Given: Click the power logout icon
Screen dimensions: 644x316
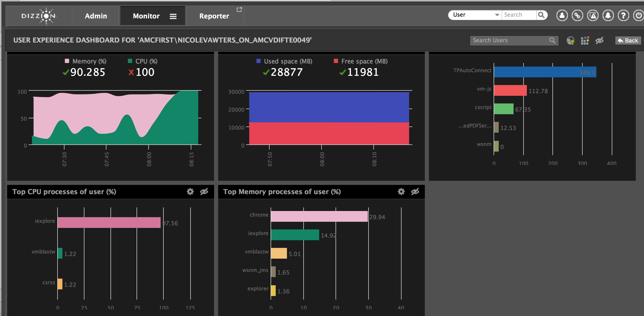Looking at the screenshot, I should click(x=639, y=15).
